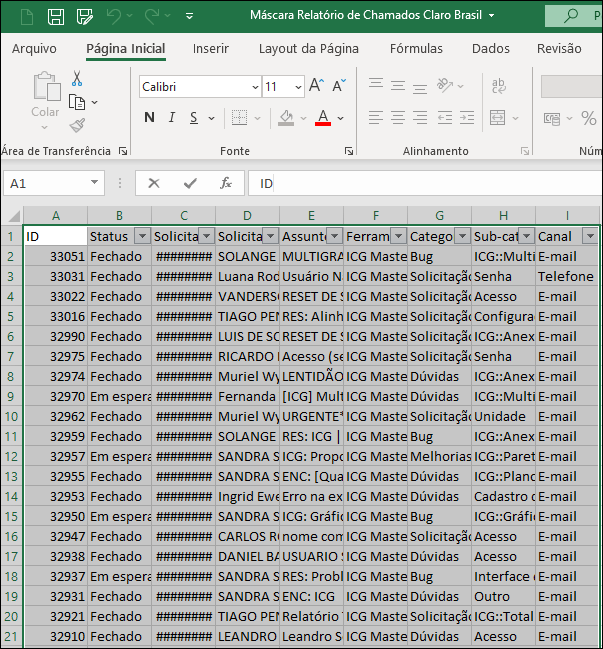Align text to bottom
This screenshot has width=603, height=649.
pyautogui.click(x=420, y=87)
